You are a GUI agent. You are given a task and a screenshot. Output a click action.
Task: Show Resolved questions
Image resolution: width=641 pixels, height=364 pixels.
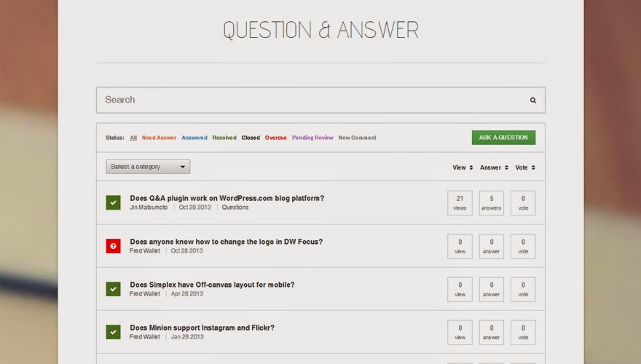[224, 138]
